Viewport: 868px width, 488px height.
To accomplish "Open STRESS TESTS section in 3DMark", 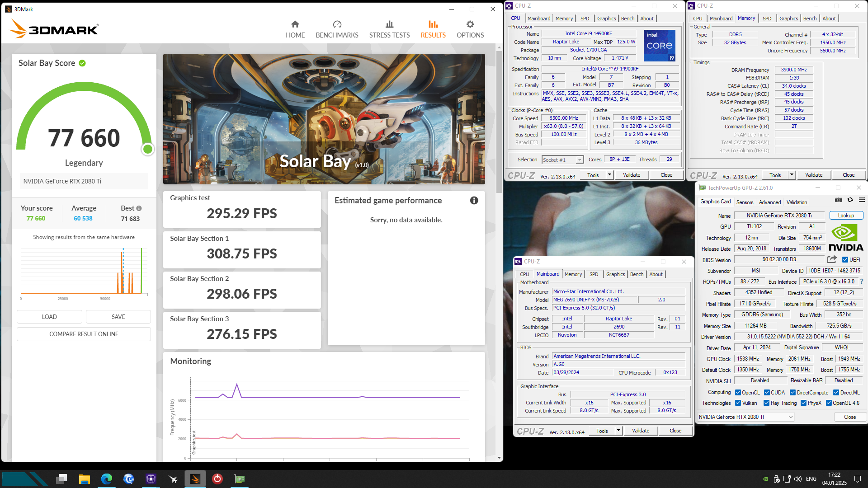I will 389,29.
